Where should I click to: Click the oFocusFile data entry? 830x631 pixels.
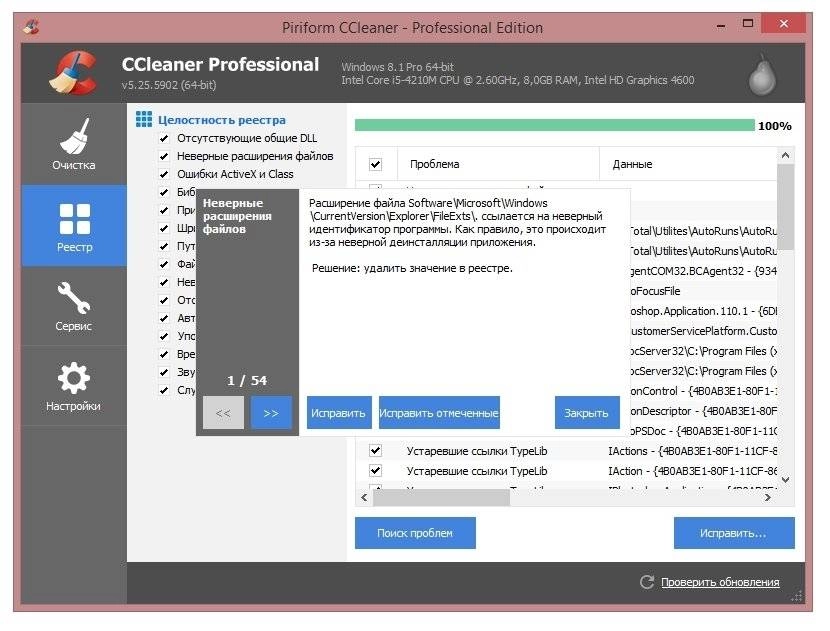tap(655, 291)
